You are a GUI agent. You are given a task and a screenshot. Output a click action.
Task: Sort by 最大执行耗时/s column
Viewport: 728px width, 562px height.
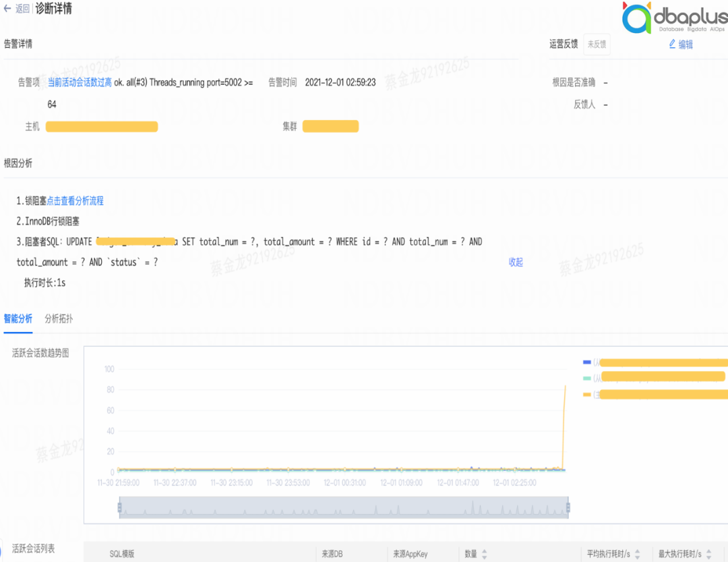[708, 554]
